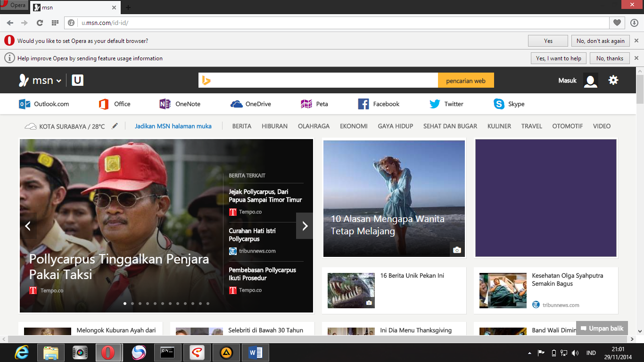The height and width of the screenshot is (362, 644).
Task: Open 16 Berita Unik Pekan Ini
Action: [412, 276]
